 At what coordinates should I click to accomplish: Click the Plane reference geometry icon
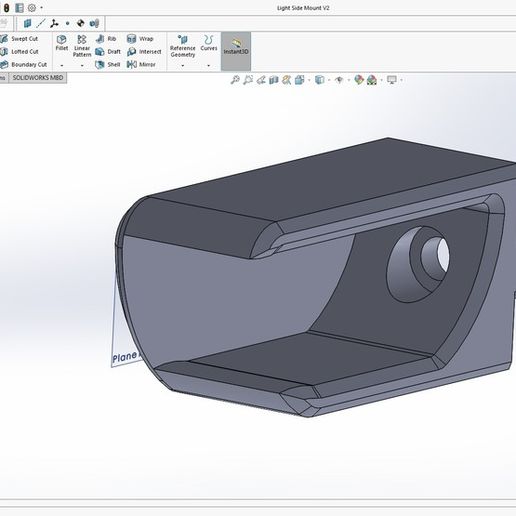[x=28, y=23]
